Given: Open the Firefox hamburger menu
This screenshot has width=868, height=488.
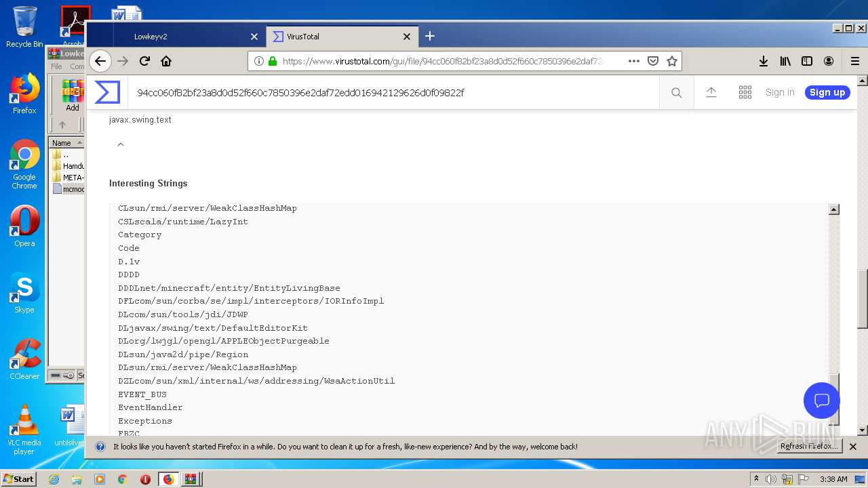Looking at the screenshot, I should point(855,61).
